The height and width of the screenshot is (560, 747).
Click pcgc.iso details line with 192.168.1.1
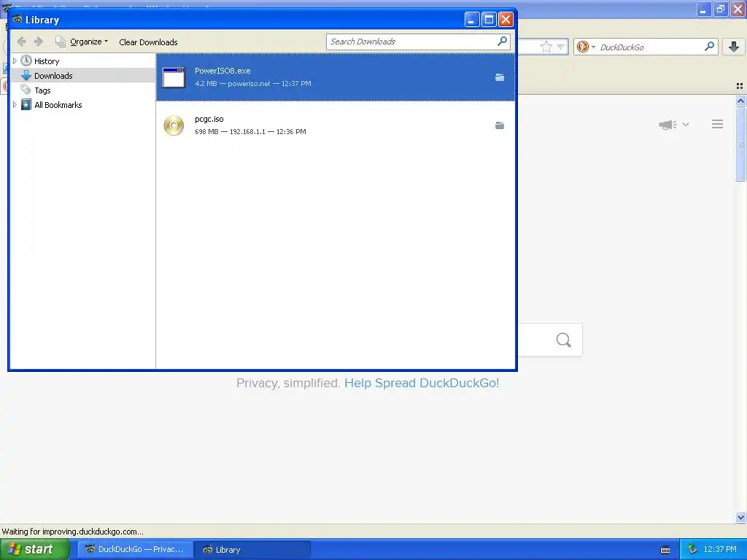251,132
